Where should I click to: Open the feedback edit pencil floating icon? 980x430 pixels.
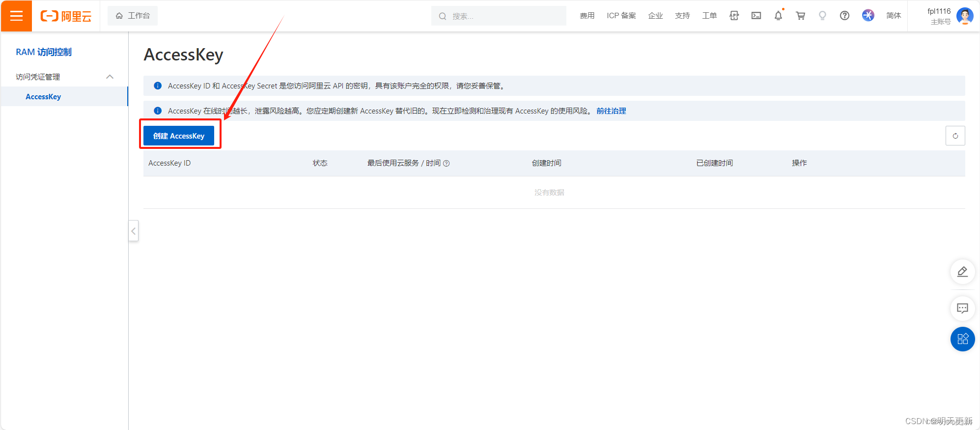coord(962,272)
